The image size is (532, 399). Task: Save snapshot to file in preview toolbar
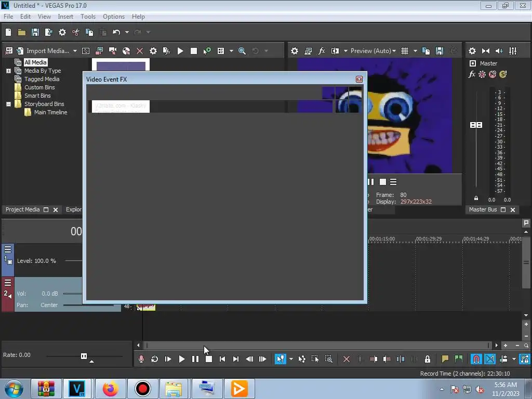[440, 51]
